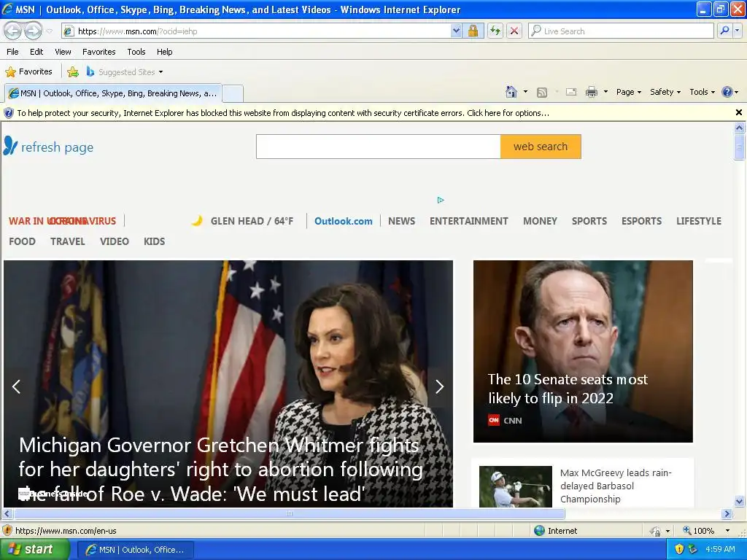Click inside the Live Search box

point(621,31)
